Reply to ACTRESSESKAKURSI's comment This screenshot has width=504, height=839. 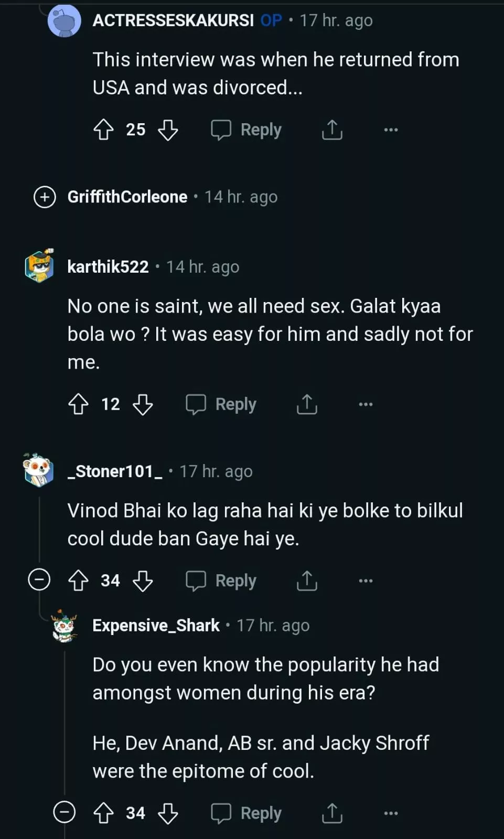tap(246, 130)
